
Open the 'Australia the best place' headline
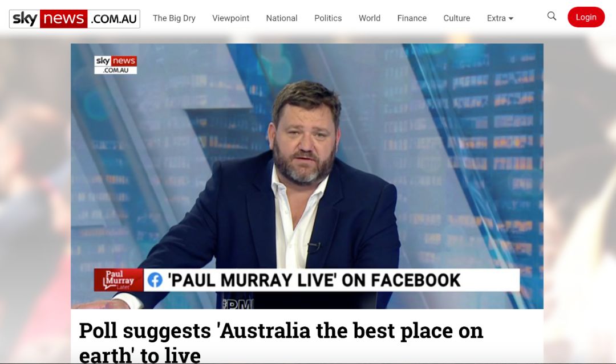tap(281, 342)
